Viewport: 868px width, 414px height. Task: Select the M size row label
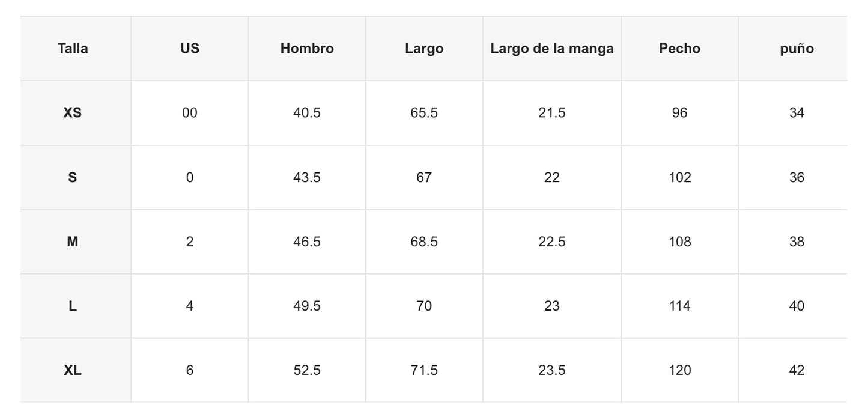click(x=73, y=242)
